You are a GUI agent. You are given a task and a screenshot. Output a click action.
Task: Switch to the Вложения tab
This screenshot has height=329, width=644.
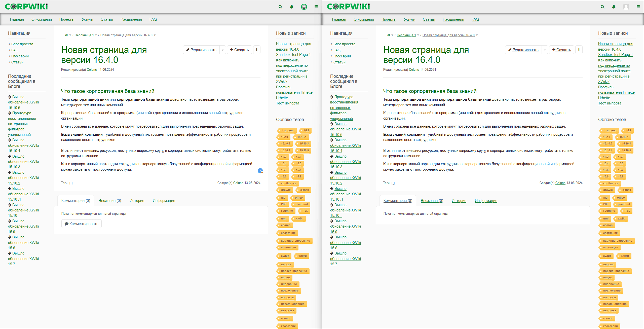coord(110,200)
